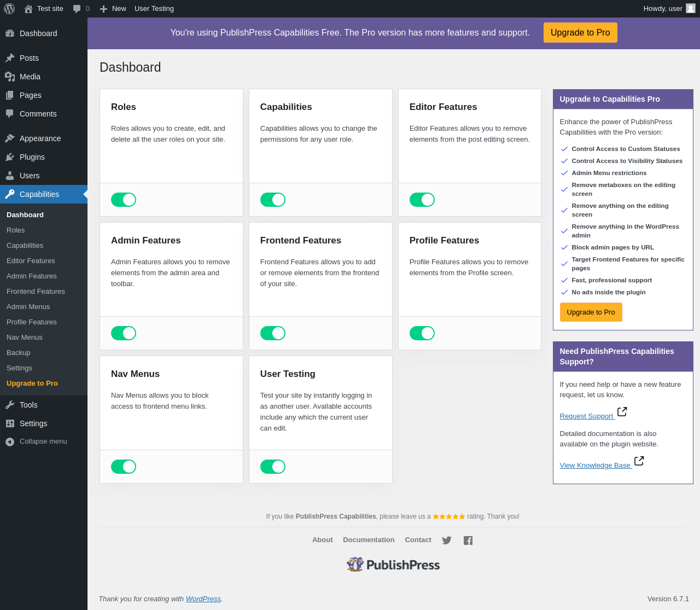Image resolution: width=700 pixels, height=610 pixels.
Task: Click the Nav Menus card heading
Action: click(x=135, y=374)
